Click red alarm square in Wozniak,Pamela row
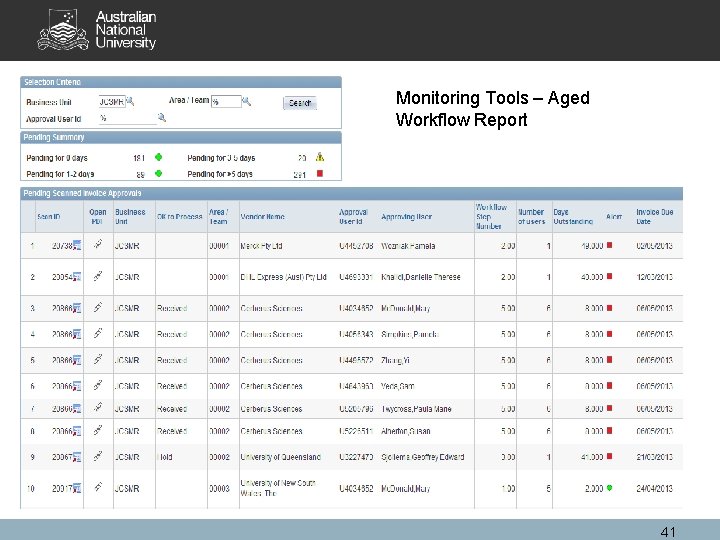Screen dimensions: 720x540 tap(609, 245)
